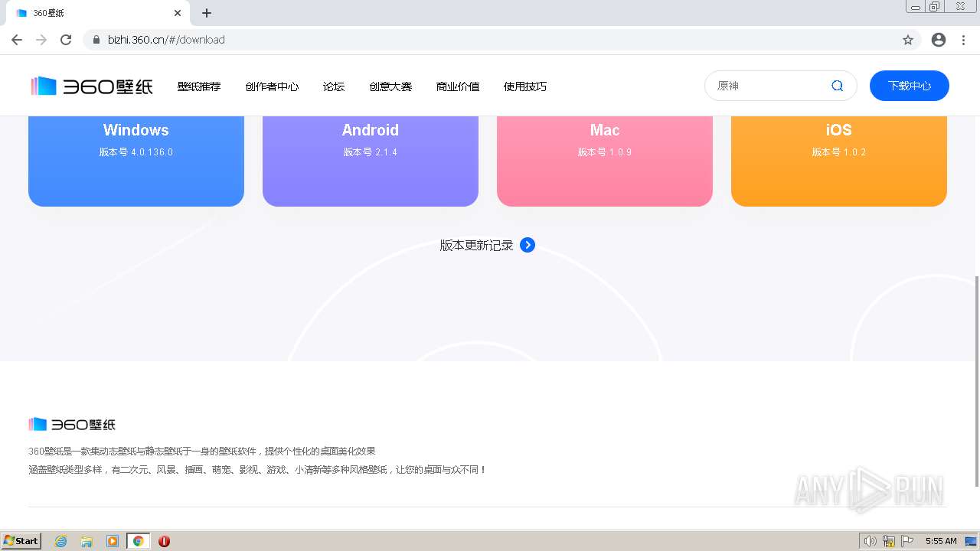Screen dimensions: 980x551
Task: Click the Windows version text 4.0.136.0
Action: click(x=136, y=152)
